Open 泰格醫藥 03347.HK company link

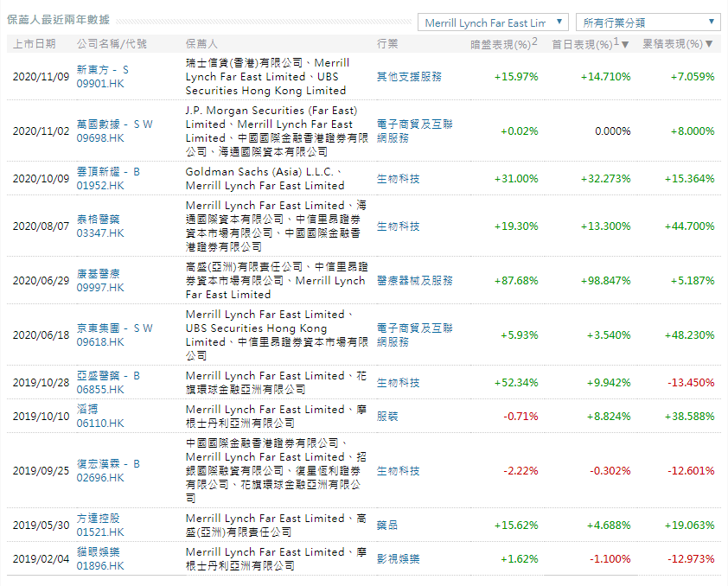coord(100,226)
